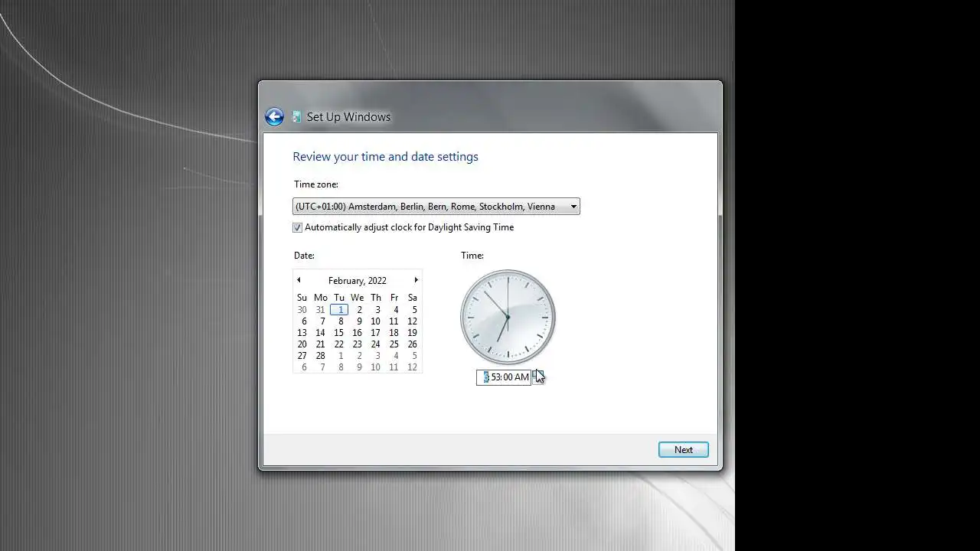Set the date to 18 February

(394, 333)
